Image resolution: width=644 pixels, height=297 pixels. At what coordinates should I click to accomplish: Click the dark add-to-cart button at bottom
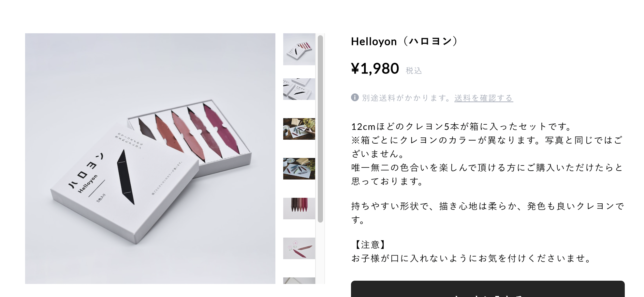488,289
